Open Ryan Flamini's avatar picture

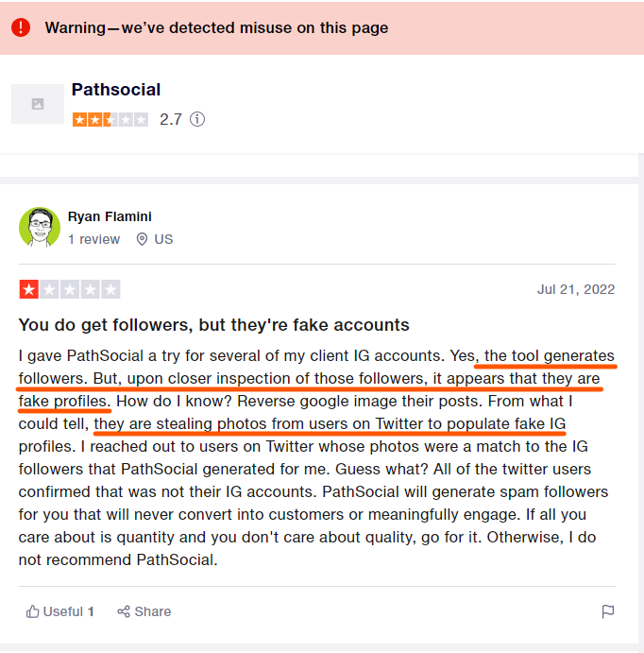[x=40, y=228]
